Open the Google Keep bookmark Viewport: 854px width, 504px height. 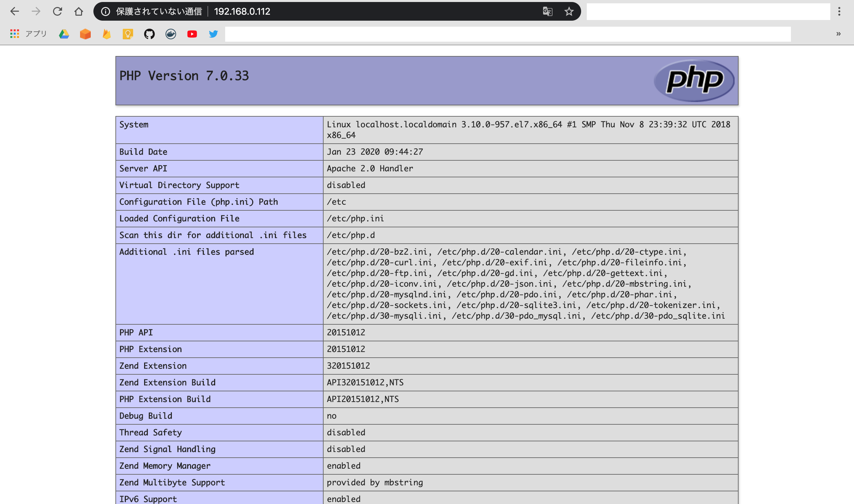point(128,34)
